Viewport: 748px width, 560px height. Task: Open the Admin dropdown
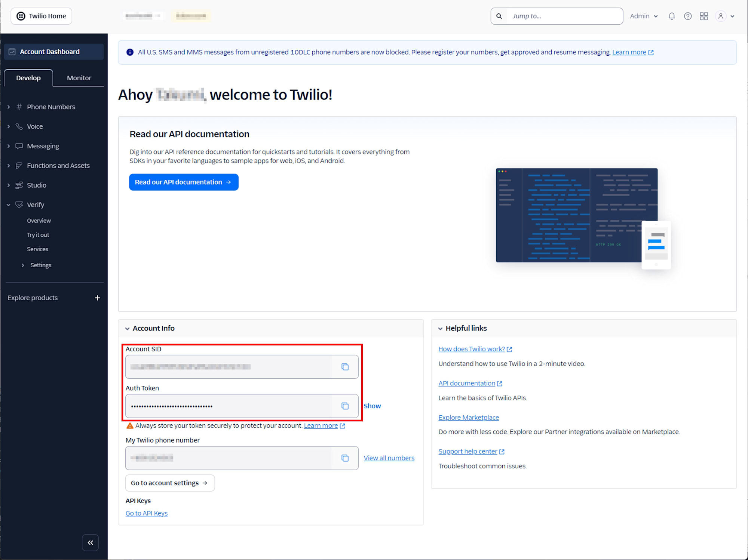point(643,16)
